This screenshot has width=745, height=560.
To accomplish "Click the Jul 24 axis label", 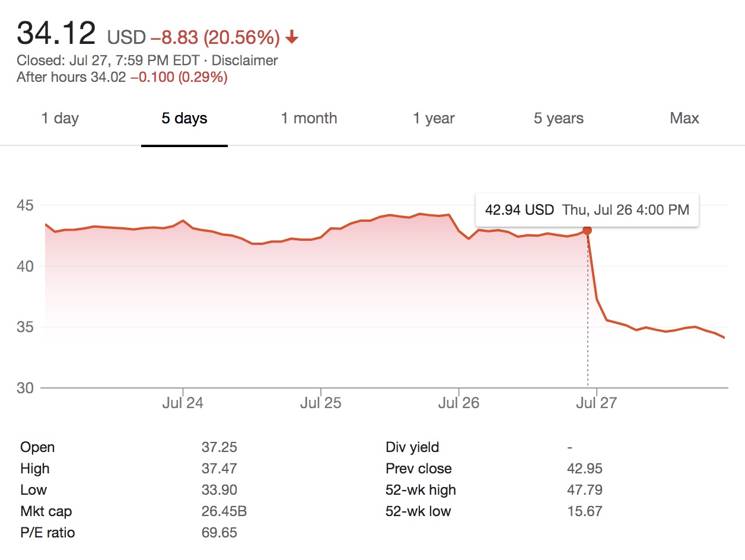I will click(183, 403).
